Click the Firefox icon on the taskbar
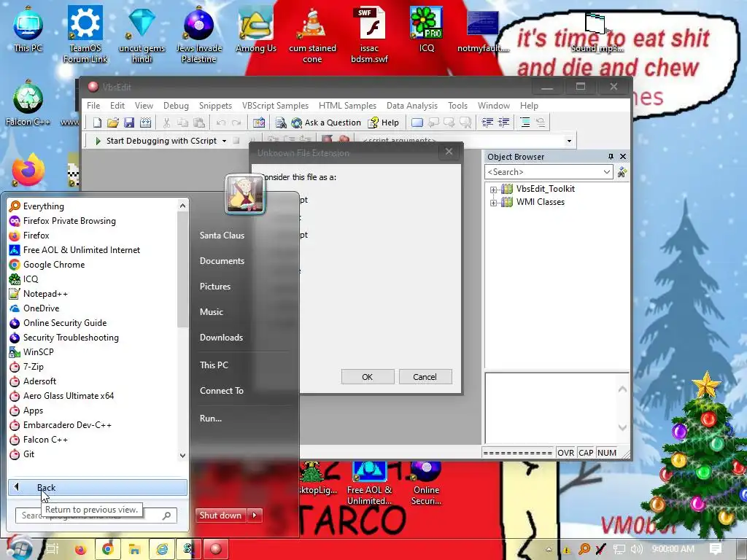The width and height of the screenshot is (747, 560). (80, 549)
